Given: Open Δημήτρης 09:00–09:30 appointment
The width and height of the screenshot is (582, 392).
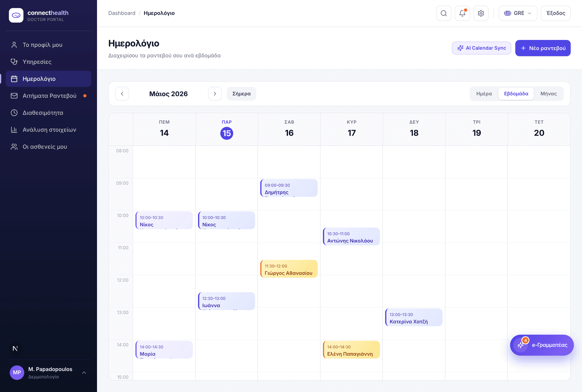Looking at the screenshot, I should coord(289,188).
